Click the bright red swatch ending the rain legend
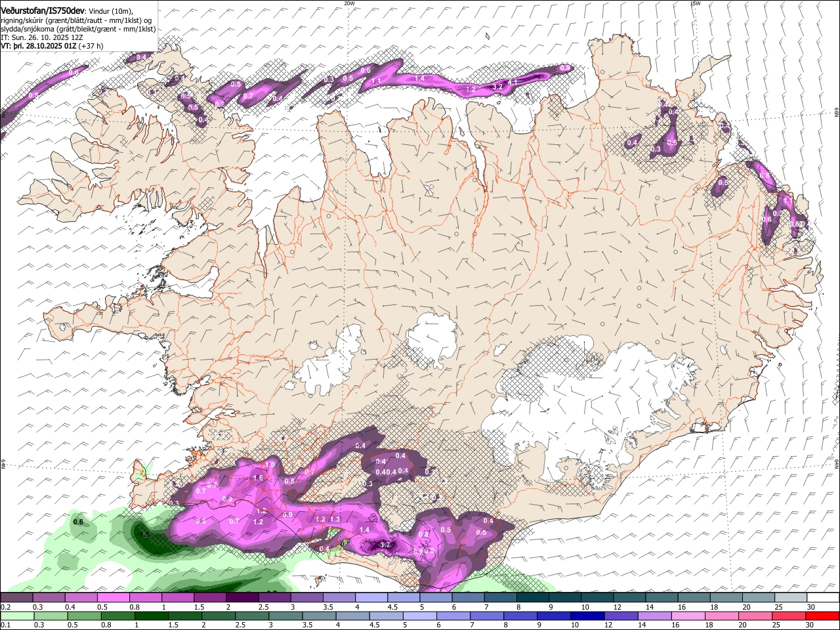The height and width of the screenshot is (630, 840). pyautogui.click(x=822, y=616)
